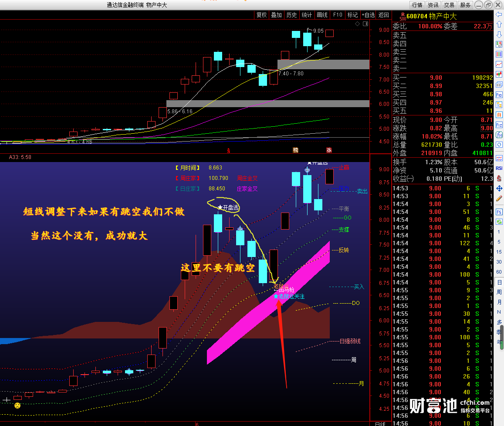This screenshot has width=504, height=426.
Task: Click the orange 自 self-select icon
Action: pos(499,115)
